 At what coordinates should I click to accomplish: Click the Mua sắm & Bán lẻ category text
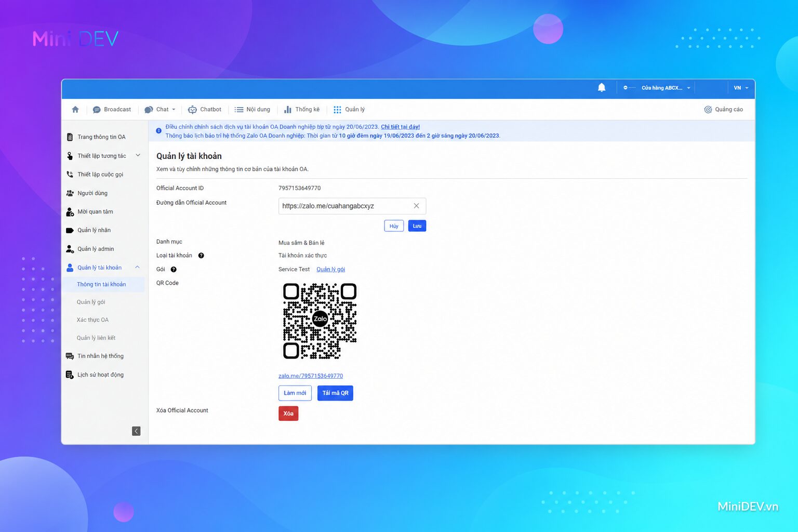301,243
